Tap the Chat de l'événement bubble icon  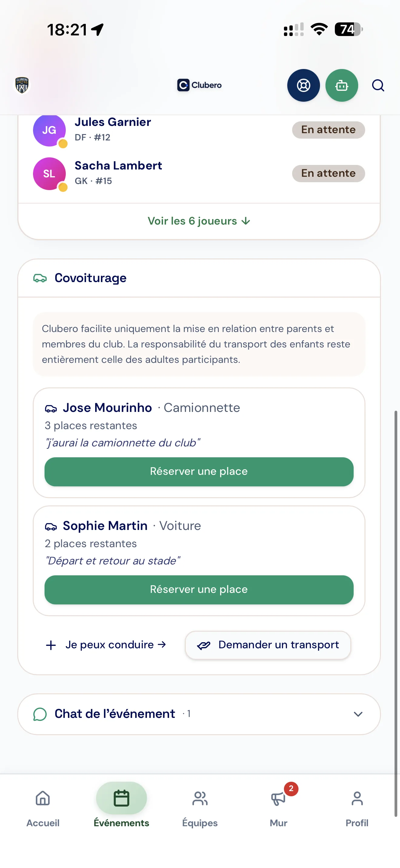tap(40, 714)
